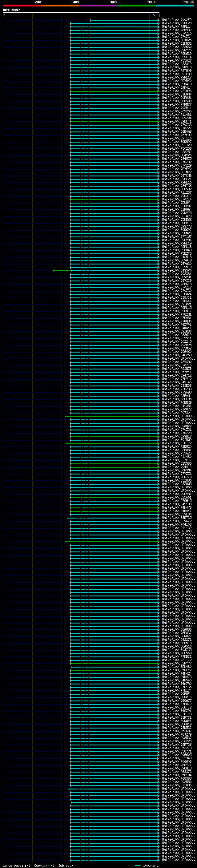Click the UniRef100_C1MS44 label

[176, 301]
